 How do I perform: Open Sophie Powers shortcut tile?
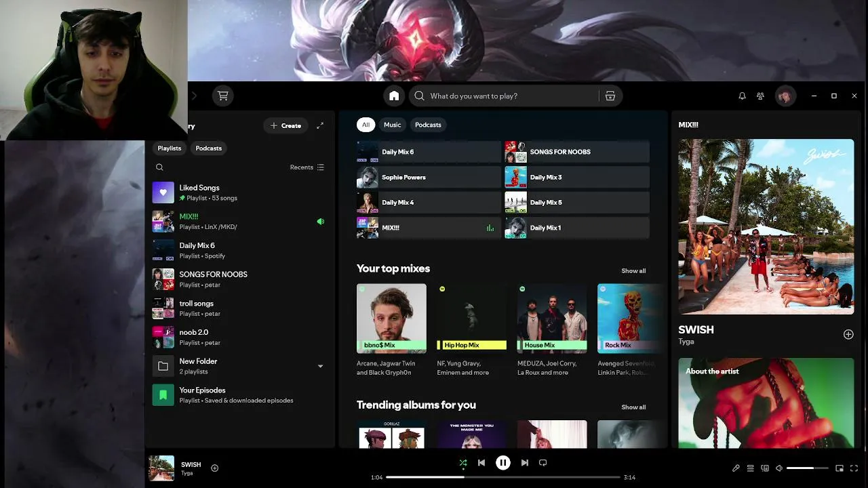429,177
